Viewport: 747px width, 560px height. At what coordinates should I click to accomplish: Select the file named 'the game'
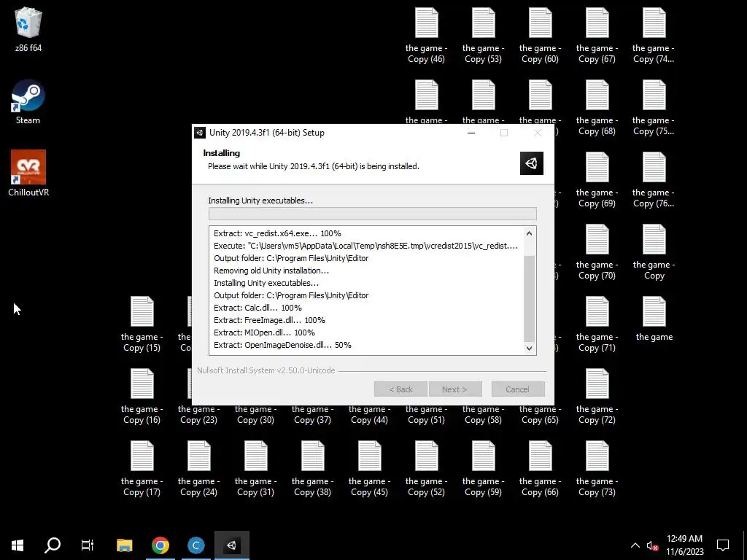coord(654,318)
